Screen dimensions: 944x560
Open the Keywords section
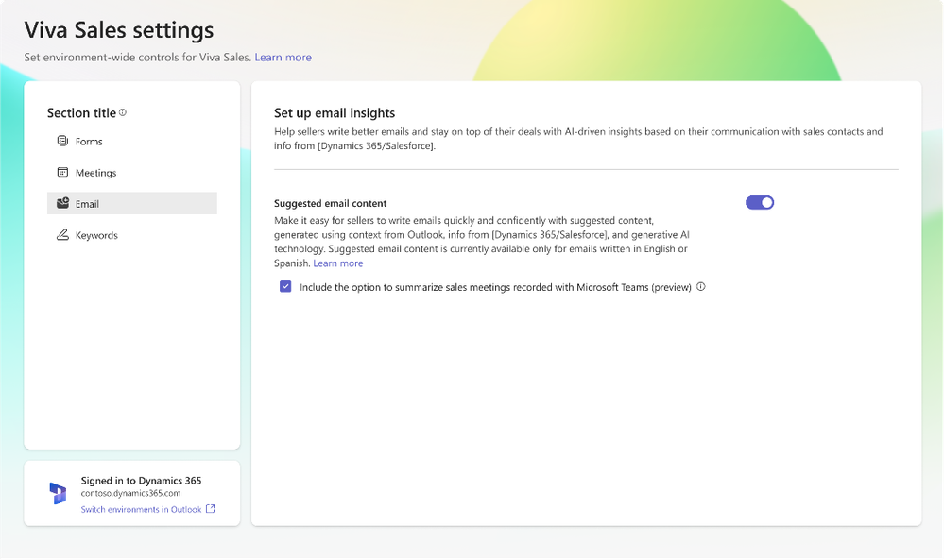[x=132, y=235]
